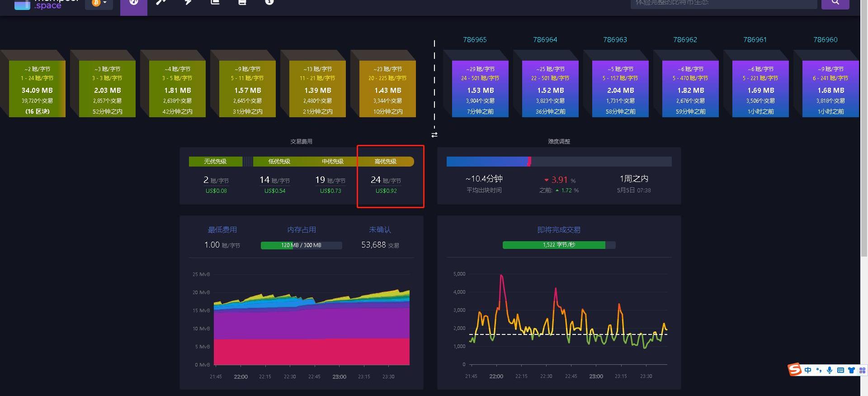Open the Sogou toolbox grid icon

[862, 370]
